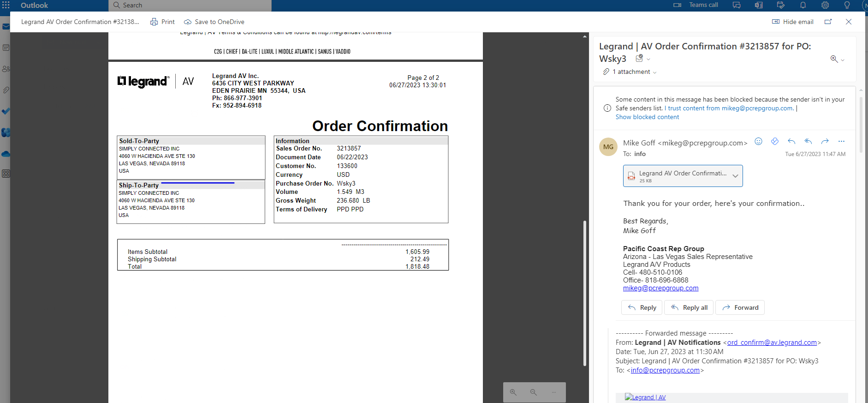The image size is (868, 403).
Task: Click ord_confirm@av.legrand.com link
Action: pos(772,343)
